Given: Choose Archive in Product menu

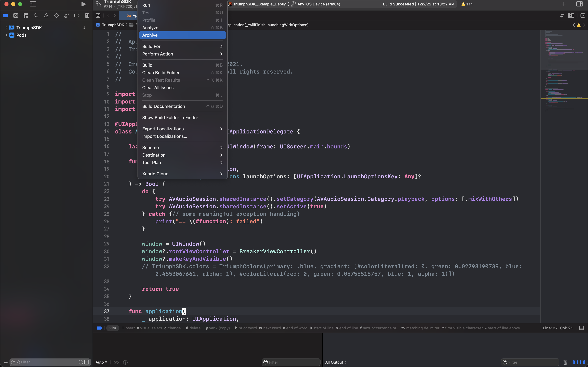Looking at the screenshot, I should click(182, 35).
